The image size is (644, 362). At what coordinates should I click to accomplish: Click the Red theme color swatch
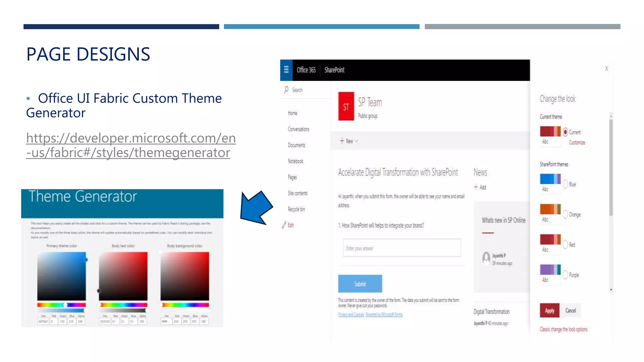point(550,239)
